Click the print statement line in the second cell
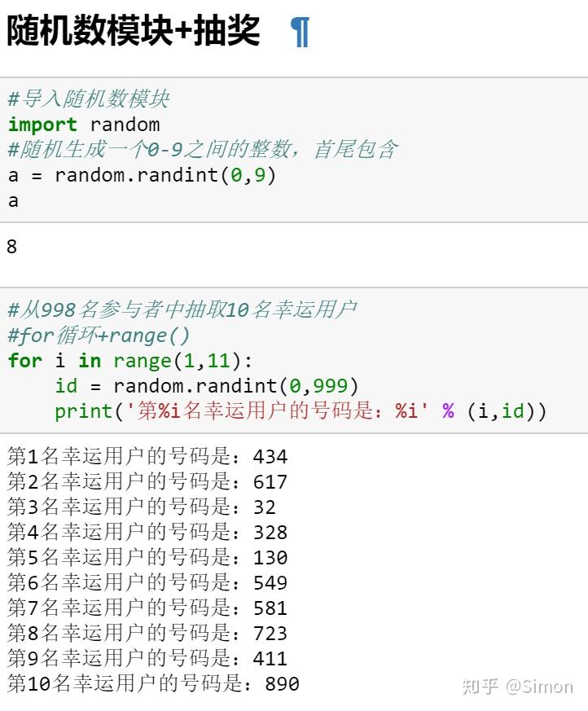 (x=301, y=410)
